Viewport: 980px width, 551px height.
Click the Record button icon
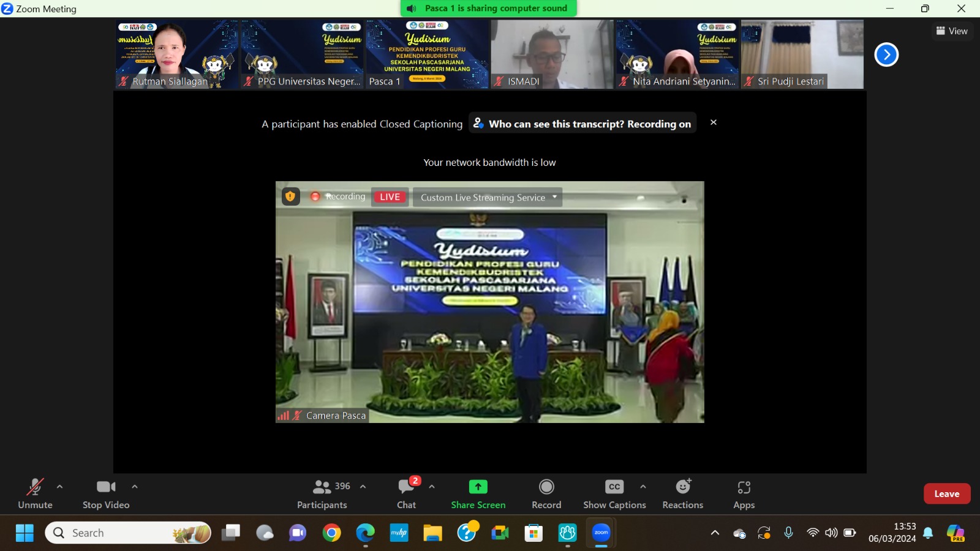coord(546,487)
